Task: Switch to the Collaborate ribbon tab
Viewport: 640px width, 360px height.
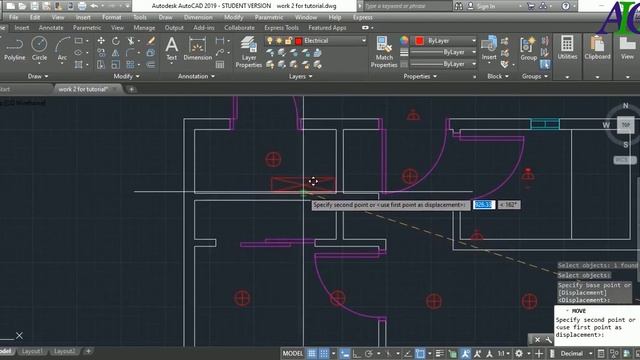Action: click(239, 28)
